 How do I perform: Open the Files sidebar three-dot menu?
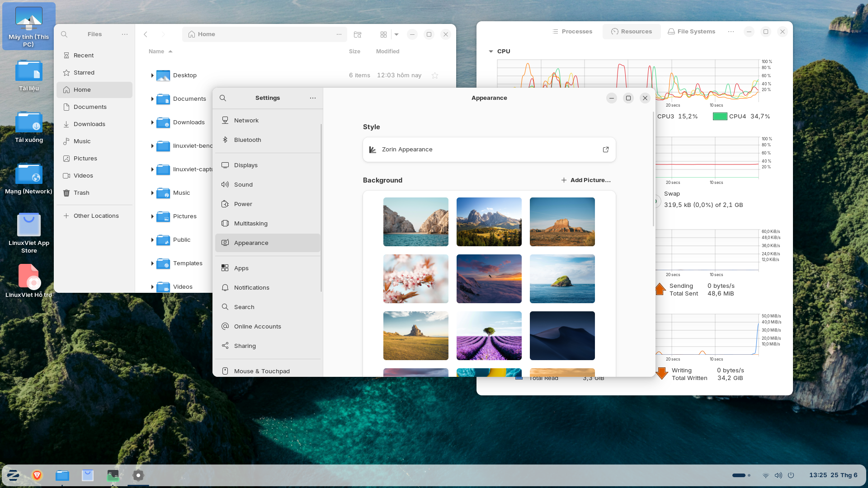coord(125,34)
